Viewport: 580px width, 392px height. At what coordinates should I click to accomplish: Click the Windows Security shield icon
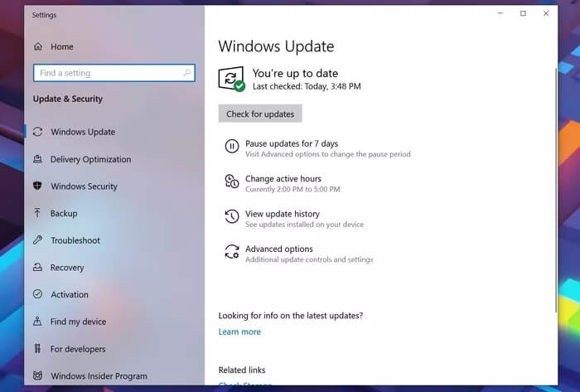coord(38,186)
